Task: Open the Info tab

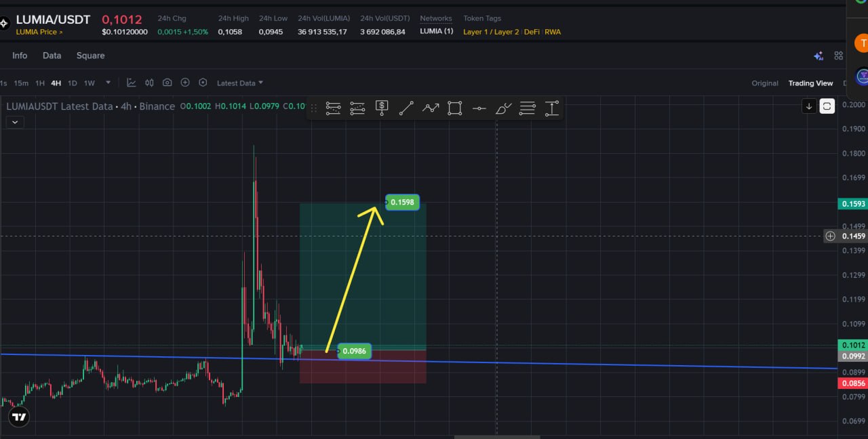Action: tap(20, 56)
